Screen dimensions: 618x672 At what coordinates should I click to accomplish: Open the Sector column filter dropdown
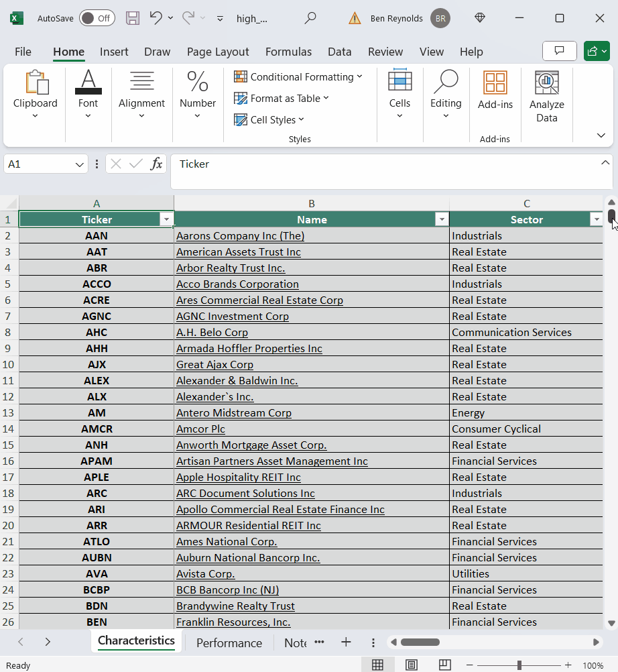point(596,219)
